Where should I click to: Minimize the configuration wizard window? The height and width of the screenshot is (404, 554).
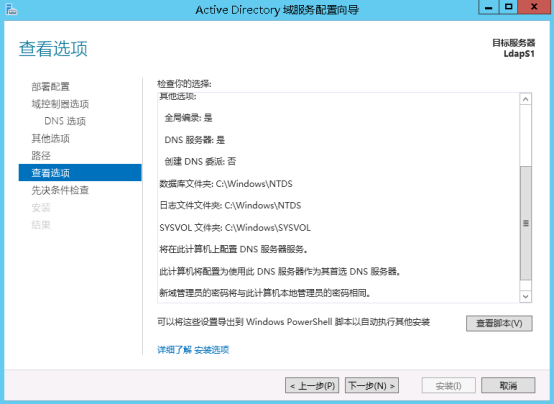pos(489,7)
